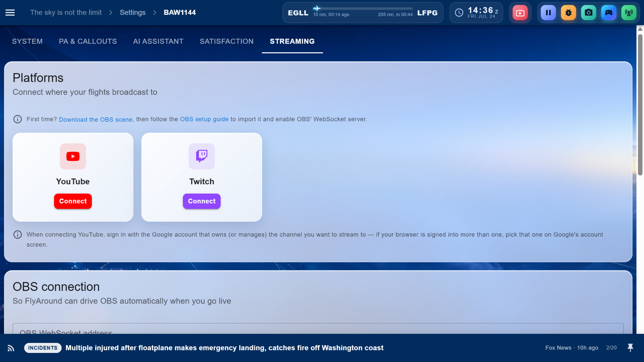Select the STREAMING tab
The height and width of the screenshot is (362, 644).
click(292, 41)
